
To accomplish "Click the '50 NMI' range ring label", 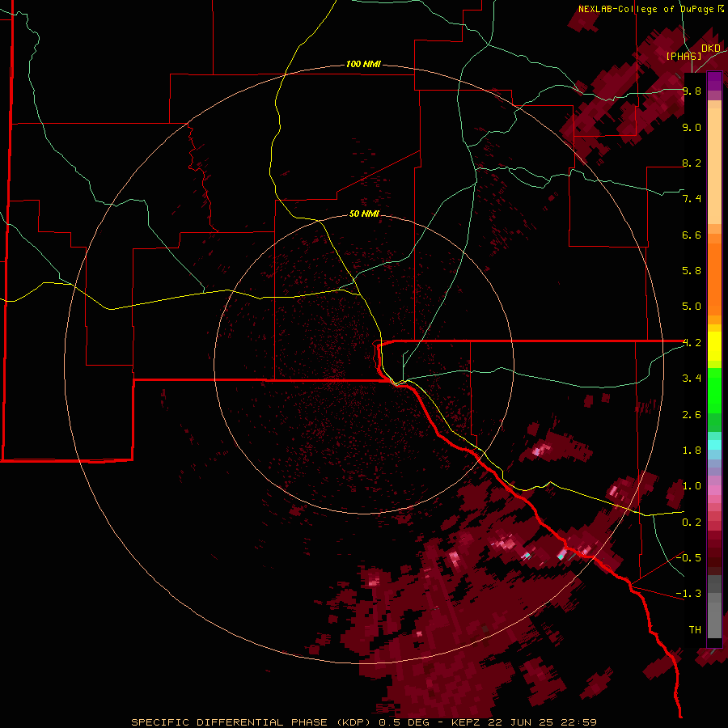I will point(364,214).
